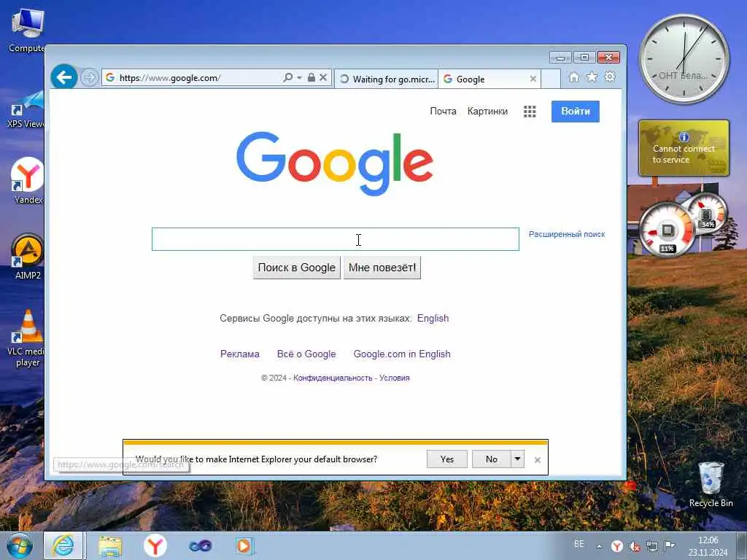Open a new tab button
Image resolution: width=747 pixels, height=560 pixels.
[x=551, y=79]
